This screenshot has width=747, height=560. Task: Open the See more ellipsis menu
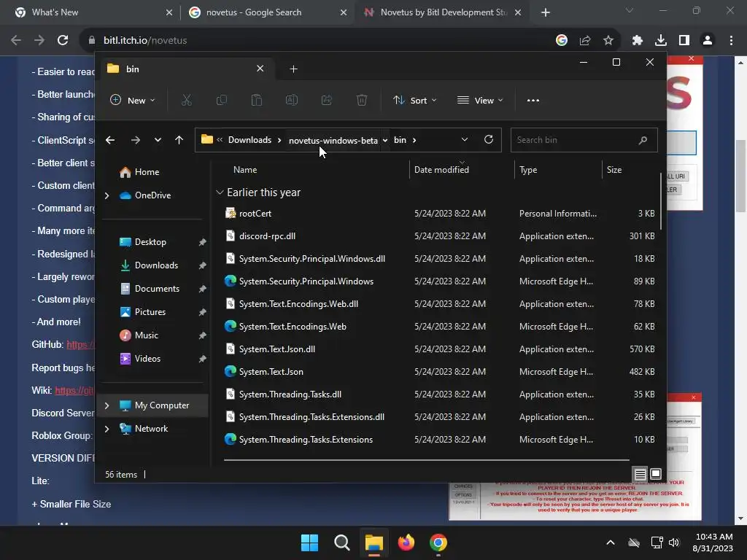click(x=533, y=100)
